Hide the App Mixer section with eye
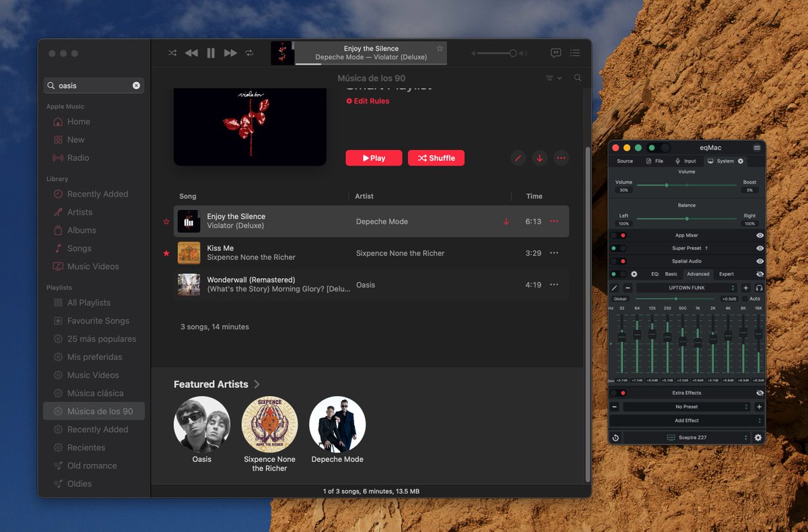This screenshot has height=532, width=808. [x=760, y=236]
